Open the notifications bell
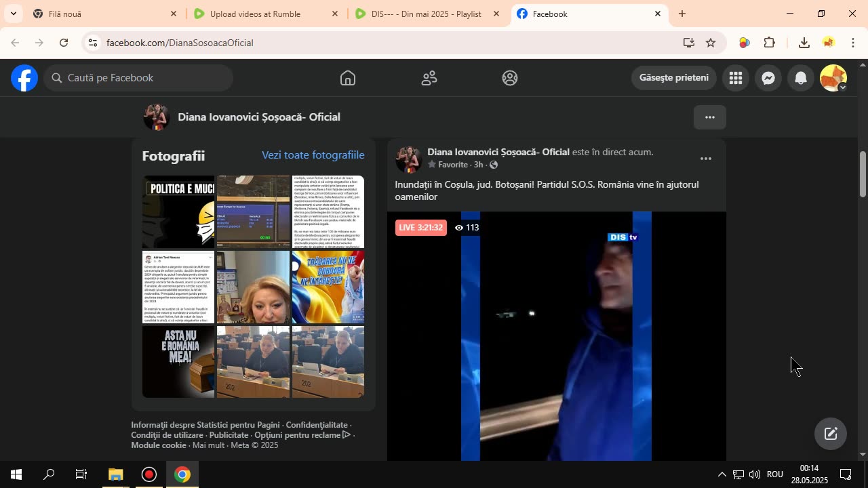This screenshot has width=868, height=488. coord(801,78)
